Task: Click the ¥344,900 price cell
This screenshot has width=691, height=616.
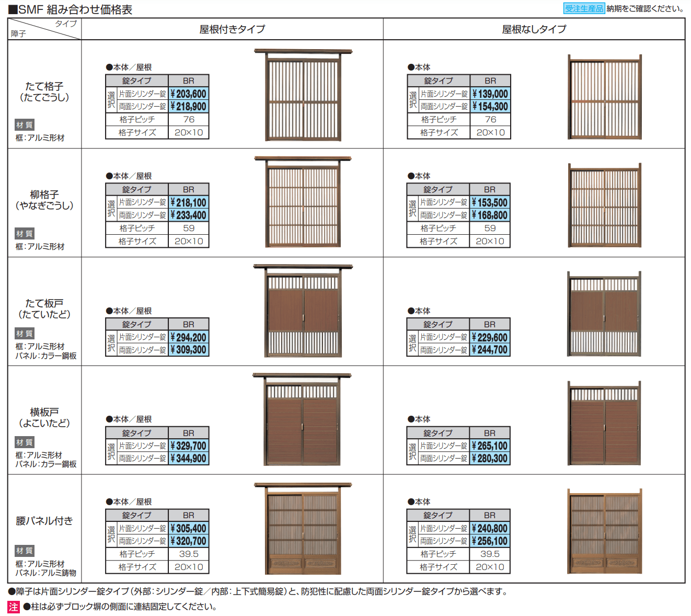Action: (x=189, y=459)
